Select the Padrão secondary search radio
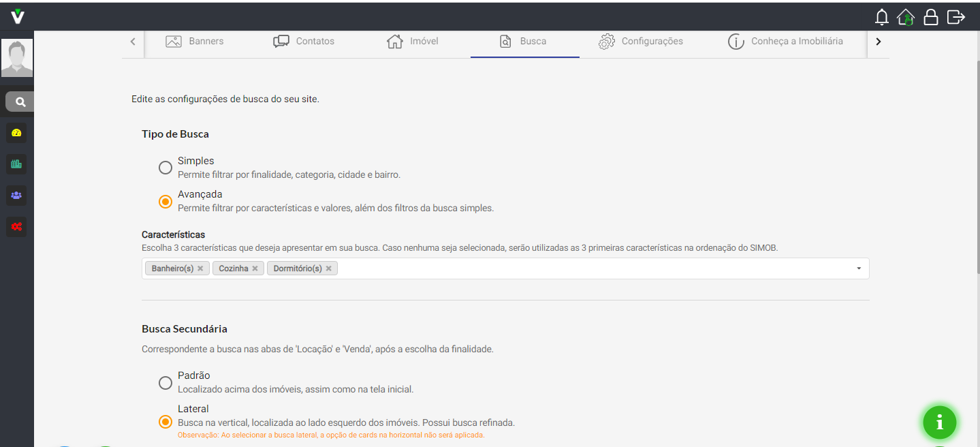The height and width of the screenshot is (447, 980). pos(165,382)
